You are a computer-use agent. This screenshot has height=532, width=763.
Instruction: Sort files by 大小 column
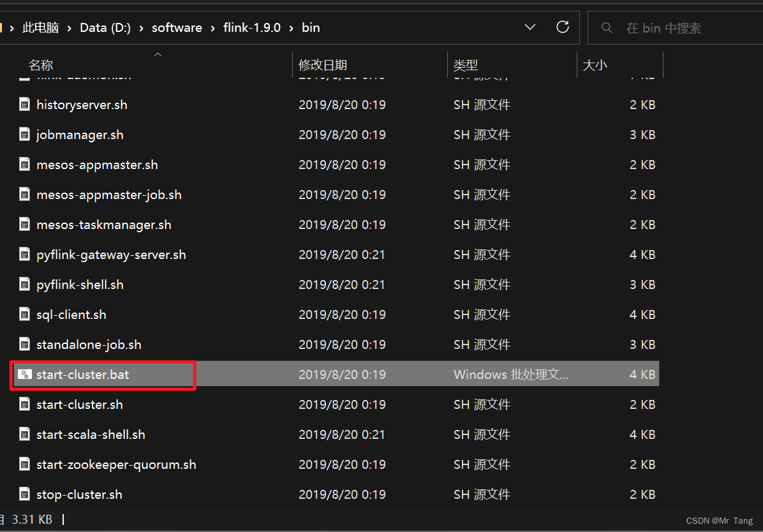[x=595, y=64]
